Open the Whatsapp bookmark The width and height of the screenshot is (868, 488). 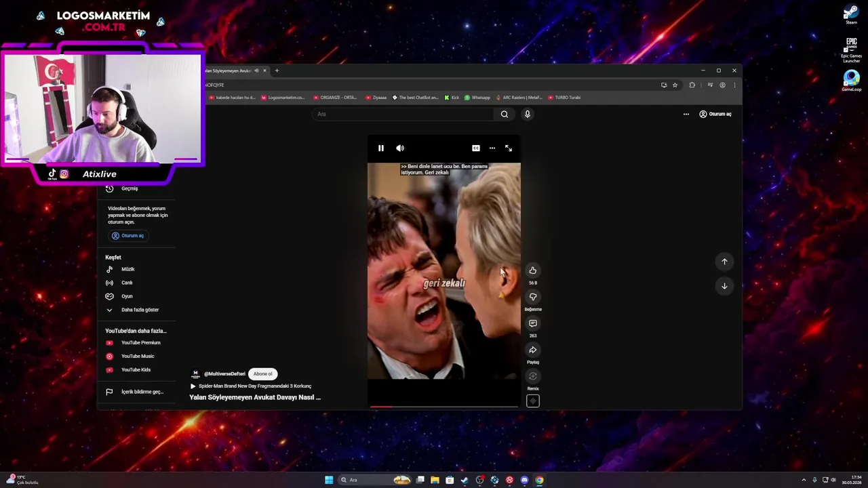(x=477, y=98)
